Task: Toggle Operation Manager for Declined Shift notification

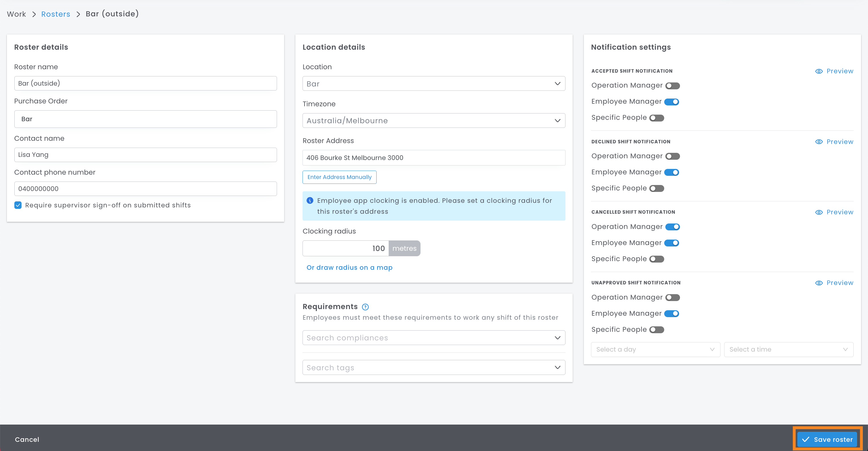Action: [673, 156]
